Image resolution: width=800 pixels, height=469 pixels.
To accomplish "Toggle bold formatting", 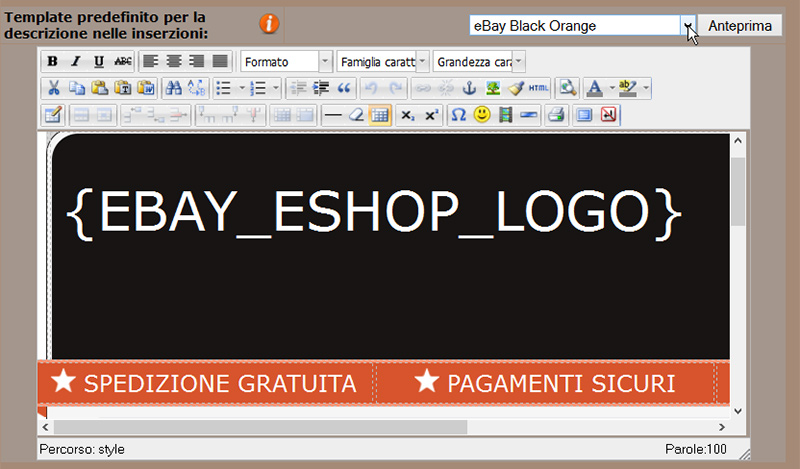I will point(52,62).
